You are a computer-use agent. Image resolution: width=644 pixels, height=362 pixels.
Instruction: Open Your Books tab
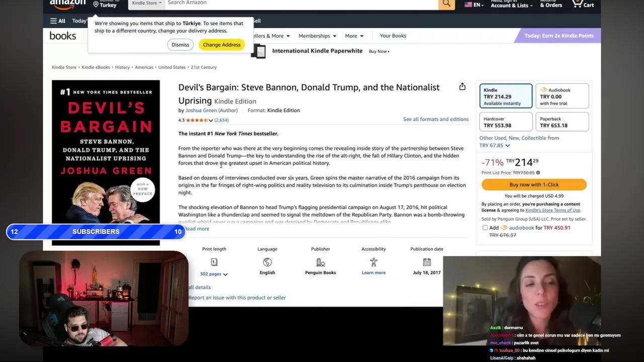[x=393, y=36]
